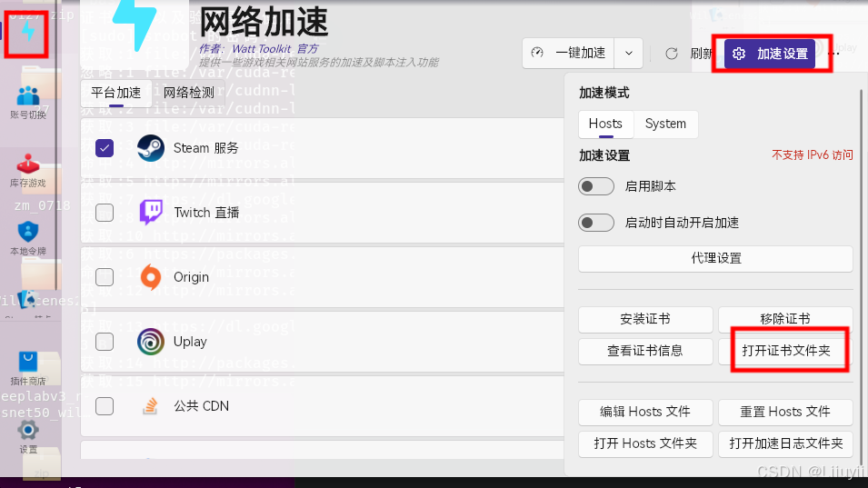The width and height of the screenshot is (868, 488).
Task: Open 设置 settings gear in sidebar
Action: [27, 437]
